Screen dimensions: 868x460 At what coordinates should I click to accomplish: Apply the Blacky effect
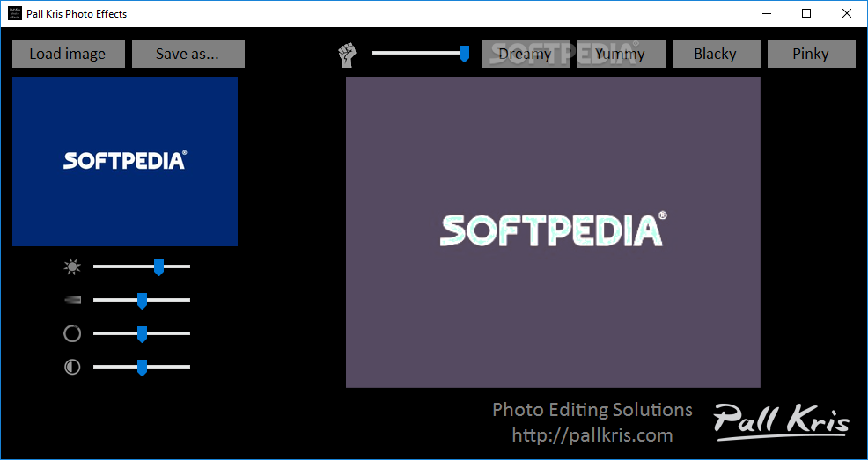pyautogui.click(x=717, y=54)
